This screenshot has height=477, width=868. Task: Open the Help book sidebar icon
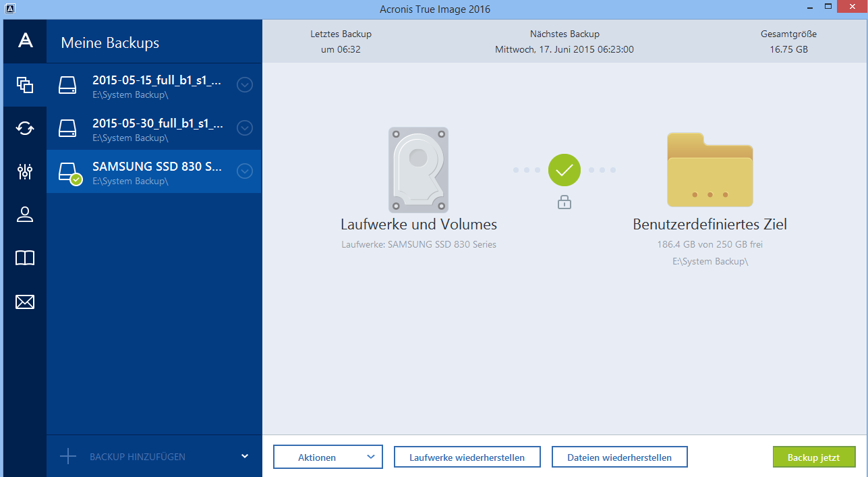(25, 258)
